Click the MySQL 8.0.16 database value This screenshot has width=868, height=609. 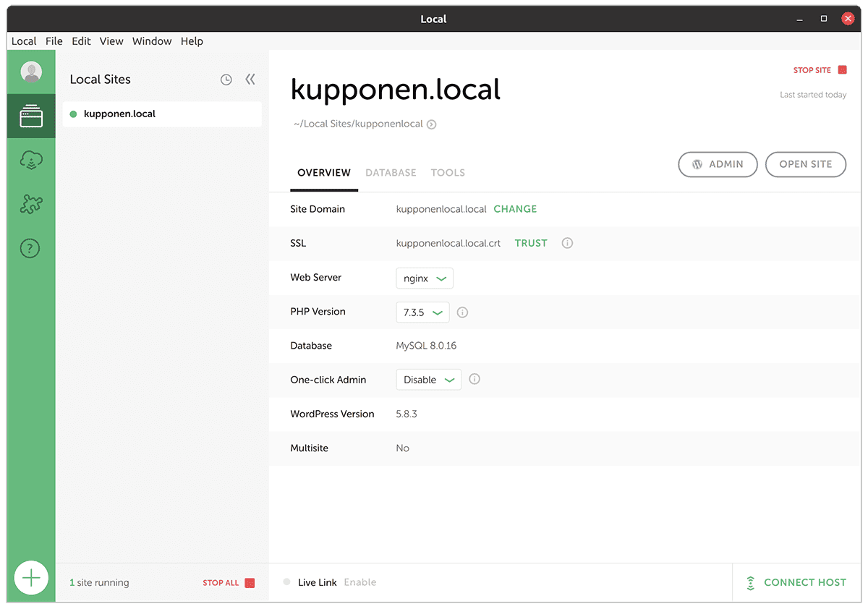pyautogui.click(x=426, y=346)
